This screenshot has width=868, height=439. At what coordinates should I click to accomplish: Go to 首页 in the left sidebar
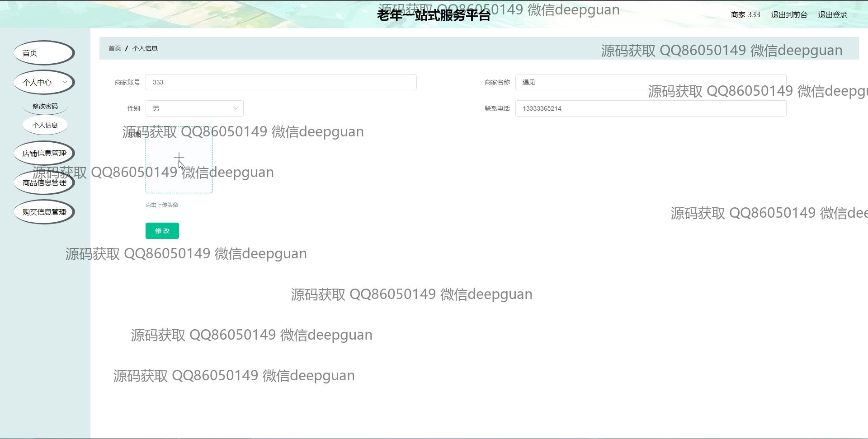pyautogui.click(x=44, y=53)
